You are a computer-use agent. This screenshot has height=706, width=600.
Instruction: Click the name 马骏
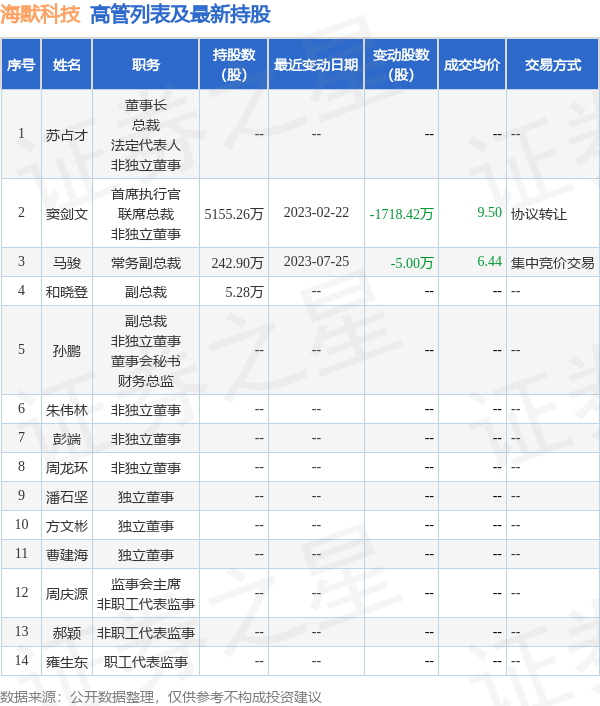point(67,262)
